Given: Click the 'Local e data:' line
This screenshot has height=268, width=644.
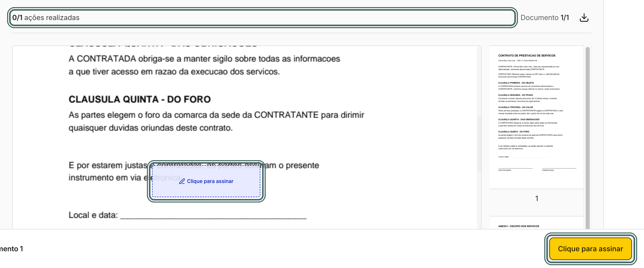Looking at the screenshot, I should tap(188, 215).
